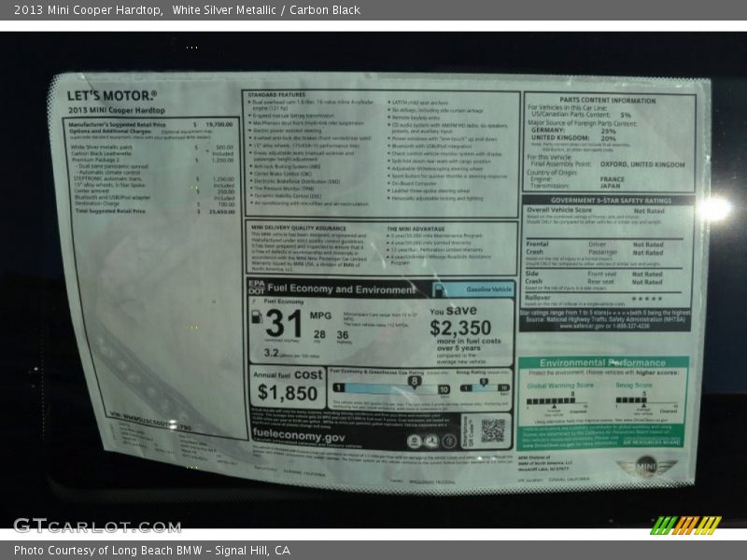Click 'FRANCE' engine country of origin
Image resolution: width=747 pixels, height=560 pixels.
[x=613, y=179]
